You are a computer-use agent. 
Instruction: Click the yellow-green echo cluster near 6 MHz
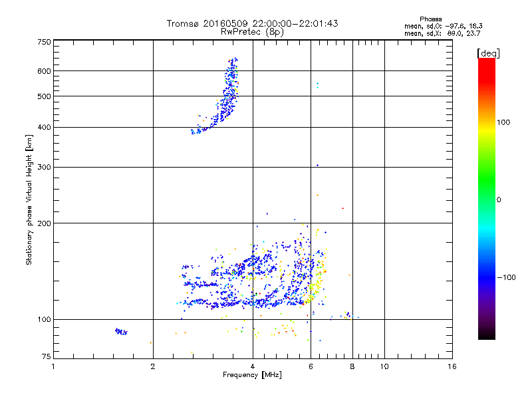point(315,289)
